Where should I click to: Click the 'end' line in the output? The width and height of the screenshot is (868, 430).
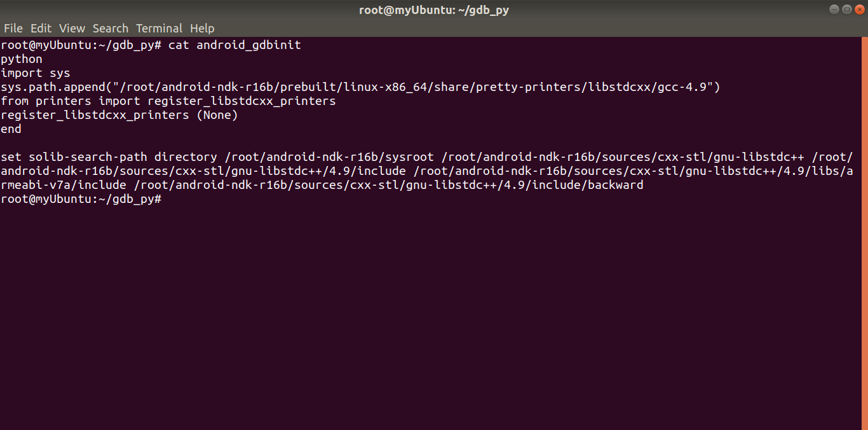pyautogui.click(x=11, y=129)
